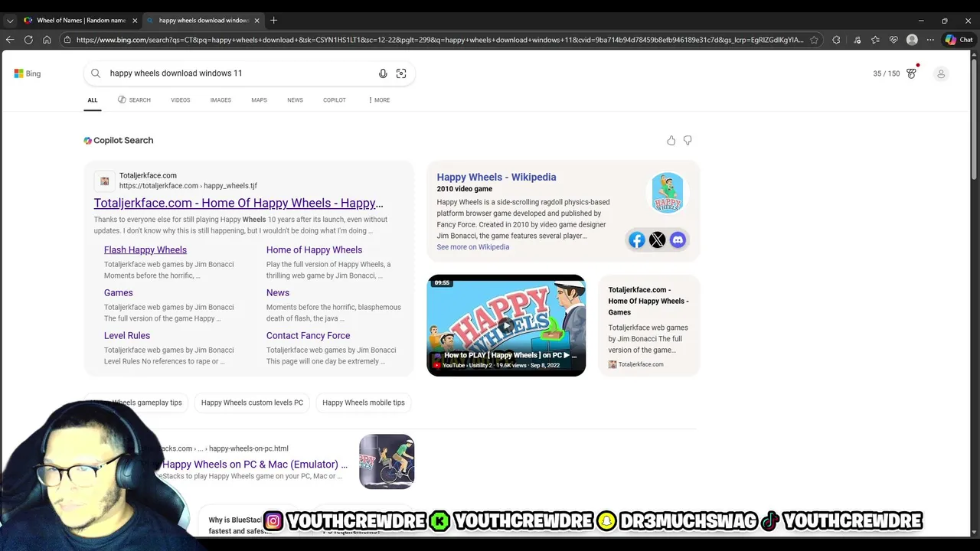Open the Edge settings and more menu
The width and height of the screenshot is (980, 551).
[x=930, y=40]
